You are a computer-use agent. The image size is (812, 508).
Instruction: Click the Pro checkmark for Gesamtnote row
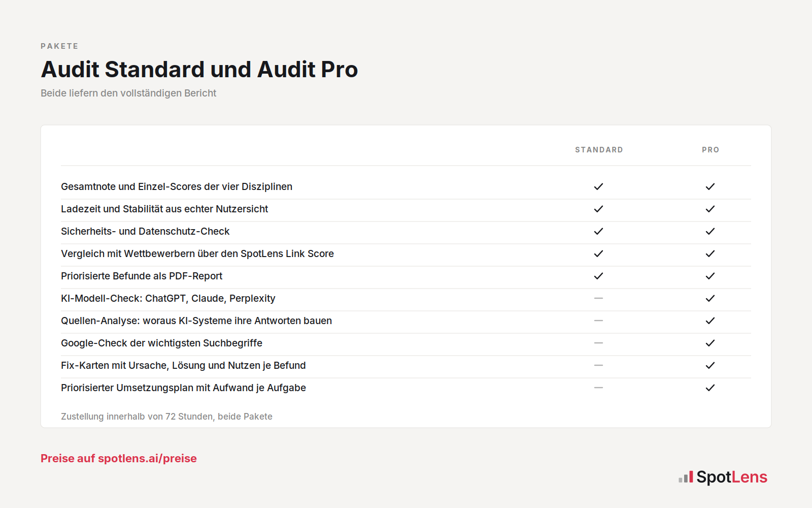(710, 186)
